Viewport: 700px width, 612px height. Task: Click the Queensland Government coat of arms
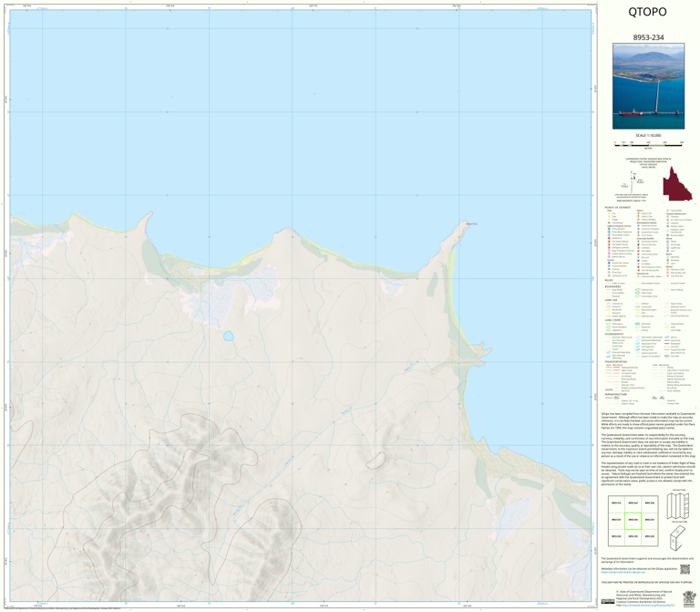pos(688,598)
